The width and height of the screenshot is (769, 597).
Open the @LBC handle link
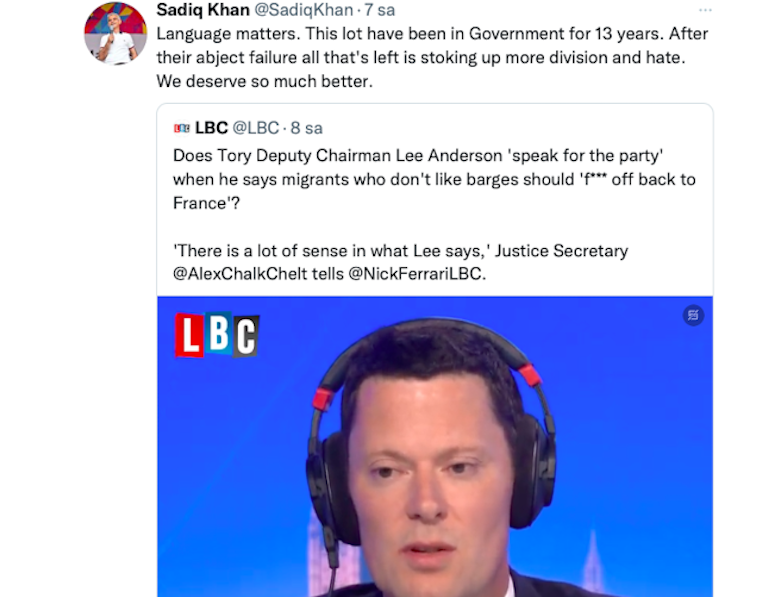[x=256, y=128]
